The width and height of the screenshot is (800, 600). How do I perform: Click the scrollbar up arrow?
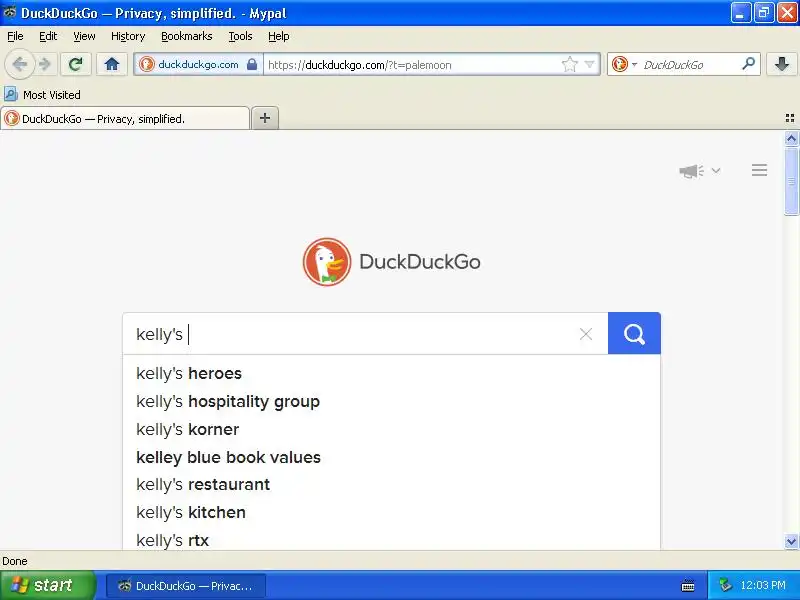(791, 139)
